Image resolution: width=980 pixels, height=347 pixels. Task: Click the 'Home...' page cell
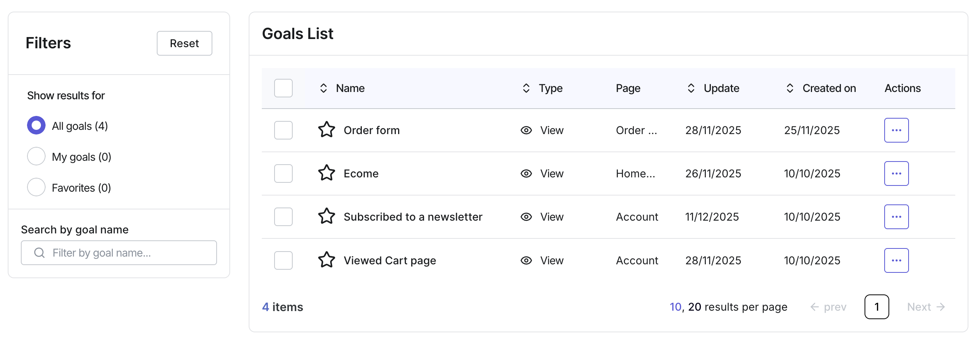click(635, 173)
